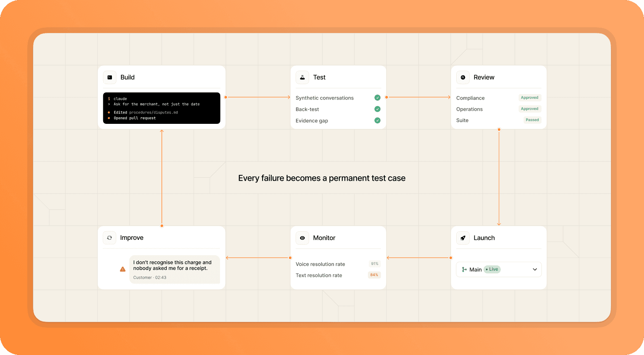Click the Suite Passed badge

coord(532,120)
